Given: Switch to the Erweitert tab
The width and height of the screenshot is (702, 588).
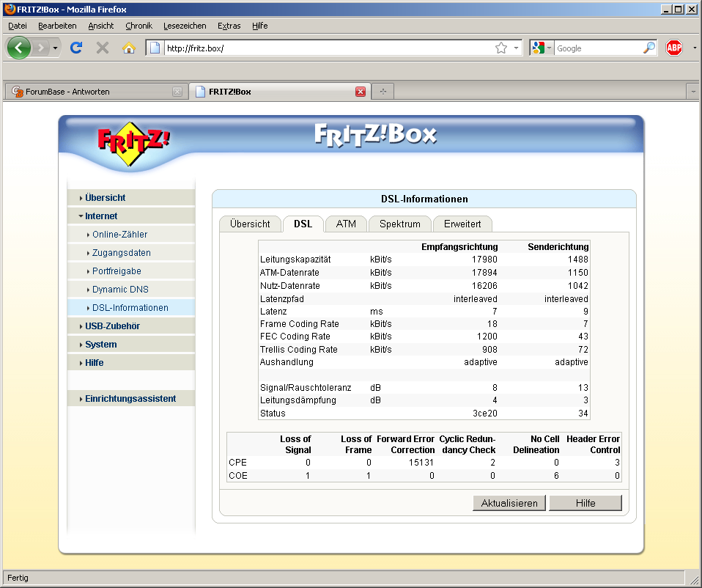Looking at the screenshot, I should [x=462, y=224].
